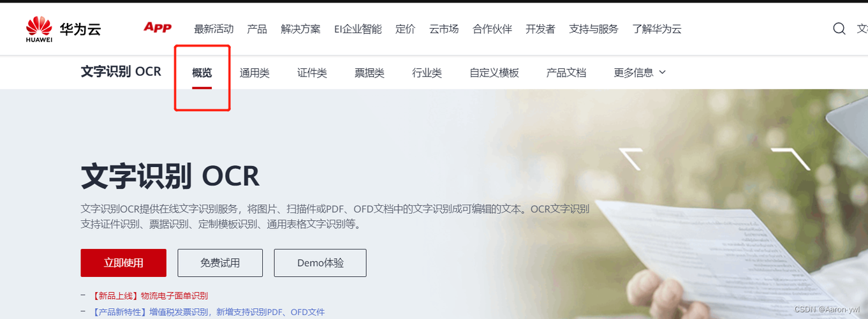Select the 概览 tab
Screen dimensions: 868x319
click(x=202, y=73)
